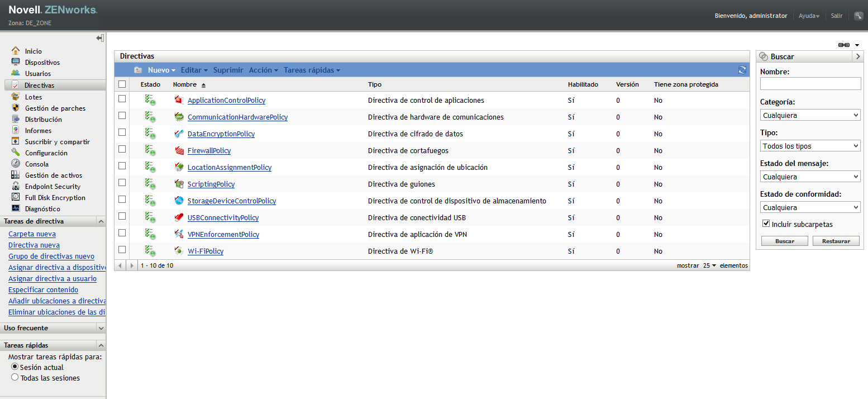The width and height of the screenshot is (868, 399).
Task: Check the CommunicationHardwarePolicy row checkbox
Action: click(x=122, y=116)
